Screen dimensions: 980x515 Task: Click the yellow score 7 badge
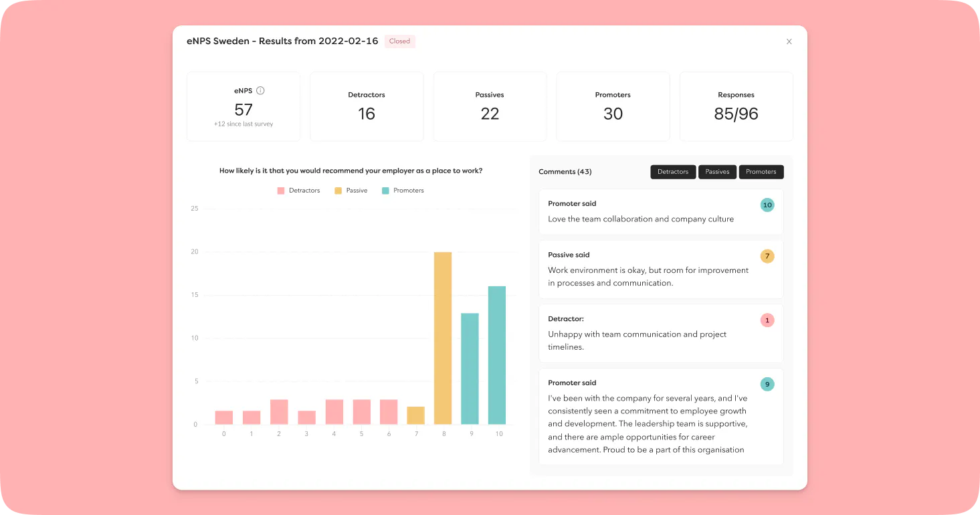coord(767,256)
